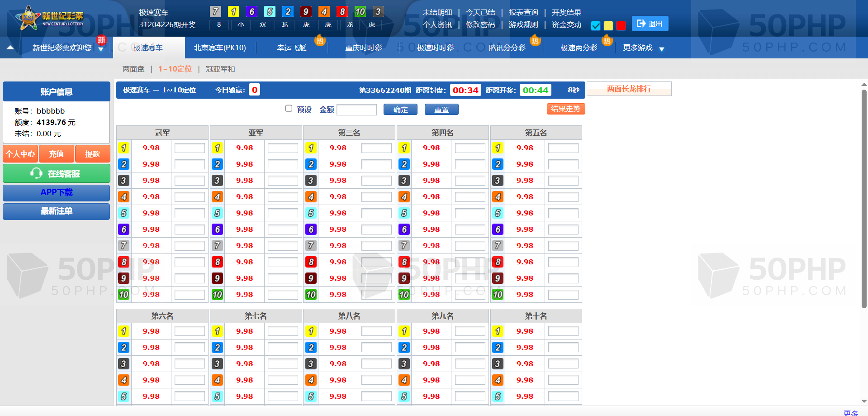This screenshot has height=416, width=868.
Task: Select the blue theme swatch with checkmark
Action: pos(596,26)
